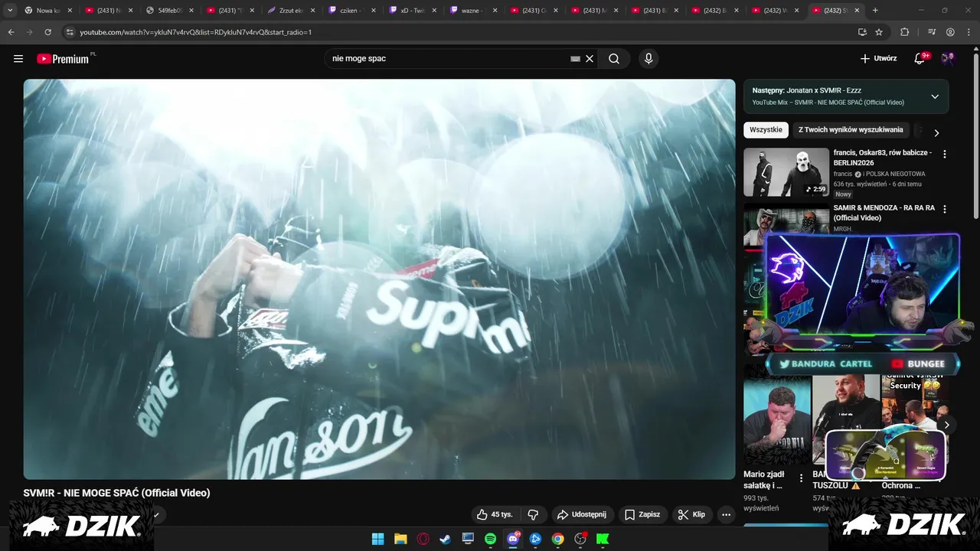Select Z Twoich wyników wyszukiwania chip
The width and height of the screenshot is (980, 551).
pyautogui.click(x=851, y=130)
